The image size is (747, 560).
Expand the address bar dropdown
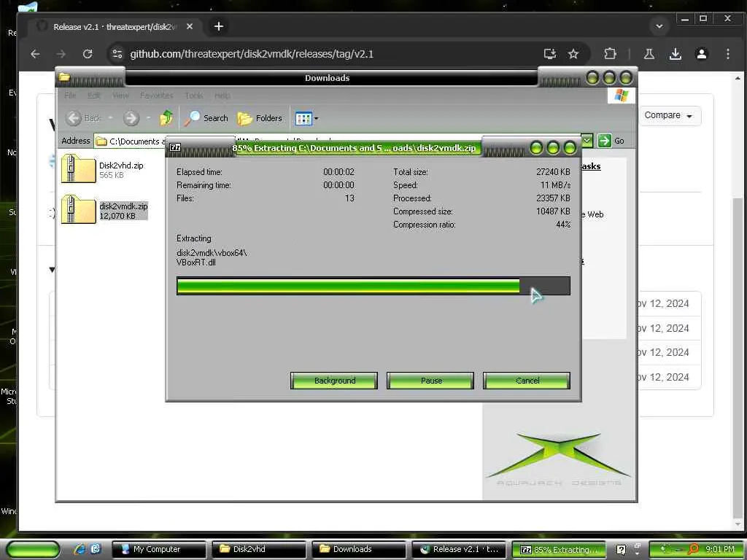click(587, 141)
